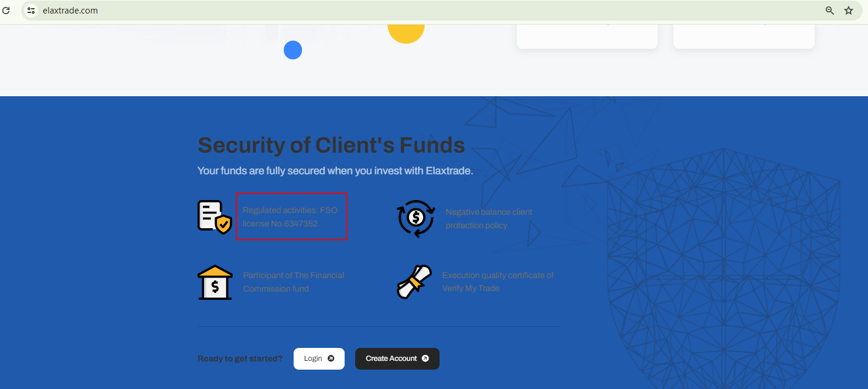Screen dimensions: 868x389
Task: Click the zoom magnifier icon in address bar
Action: 829,11
